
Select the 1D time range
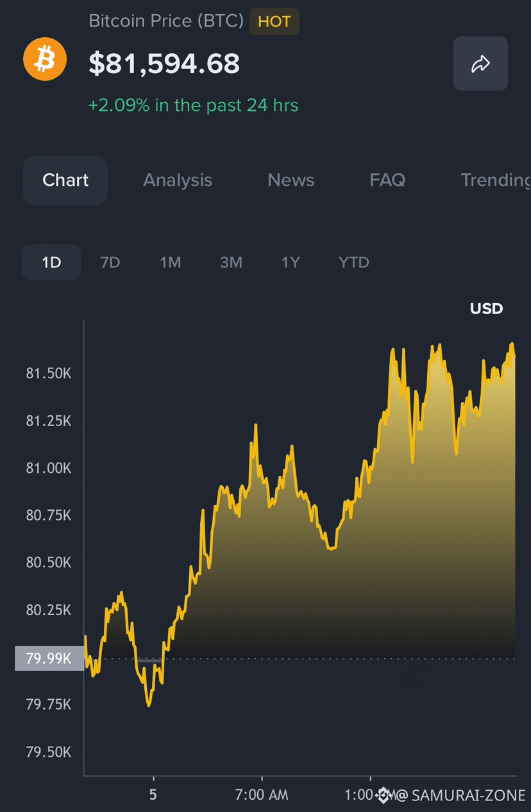(x=51, y=262)
